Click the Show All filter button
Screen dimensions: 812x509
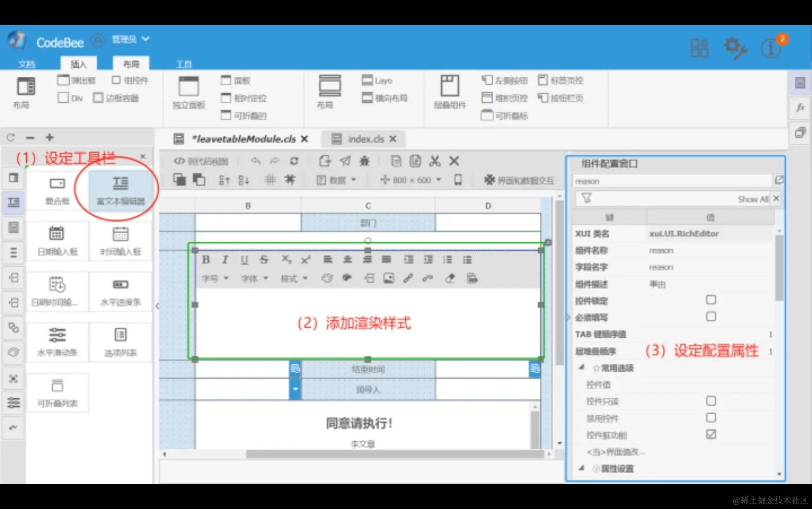point(752,198)
